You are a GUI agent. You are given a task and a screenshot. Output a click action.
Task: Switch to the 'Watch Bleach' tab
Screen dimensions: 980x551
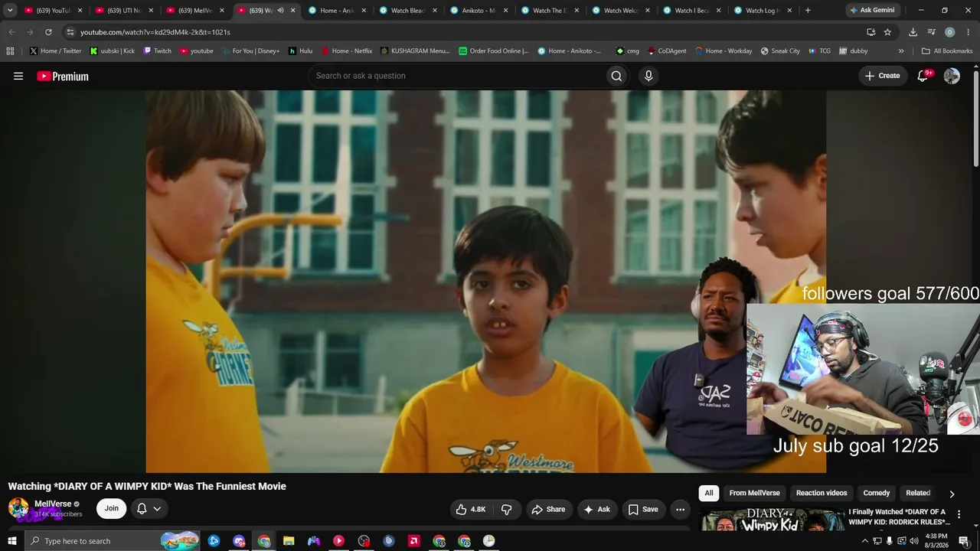click(408, 11)
